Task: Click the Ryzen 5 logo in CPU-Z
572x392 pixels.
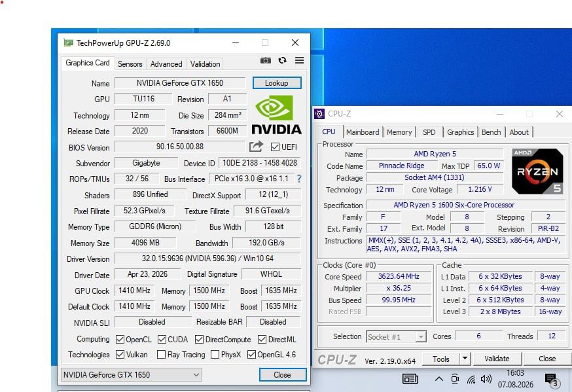Action: [537, 171]
